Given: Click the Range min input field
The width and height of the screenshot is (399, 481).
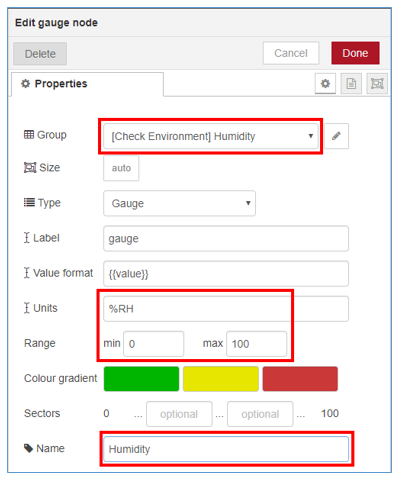Looking at the screenshot, I should coord(154,344).
